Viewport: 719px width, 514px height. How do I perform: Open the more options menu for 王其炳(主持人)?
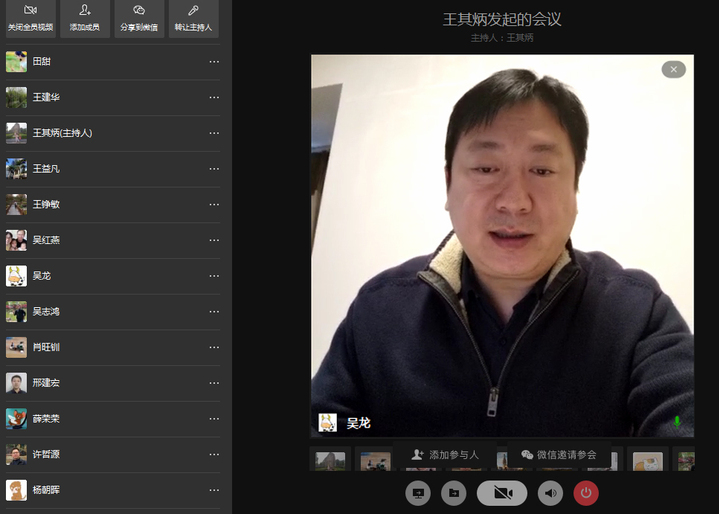[214, 133]
